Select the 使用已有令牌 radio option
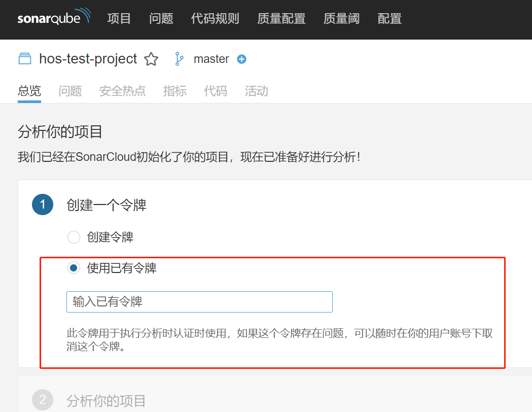Image resolution: width=532 pixels, height=412 pixels. (74, 268)
